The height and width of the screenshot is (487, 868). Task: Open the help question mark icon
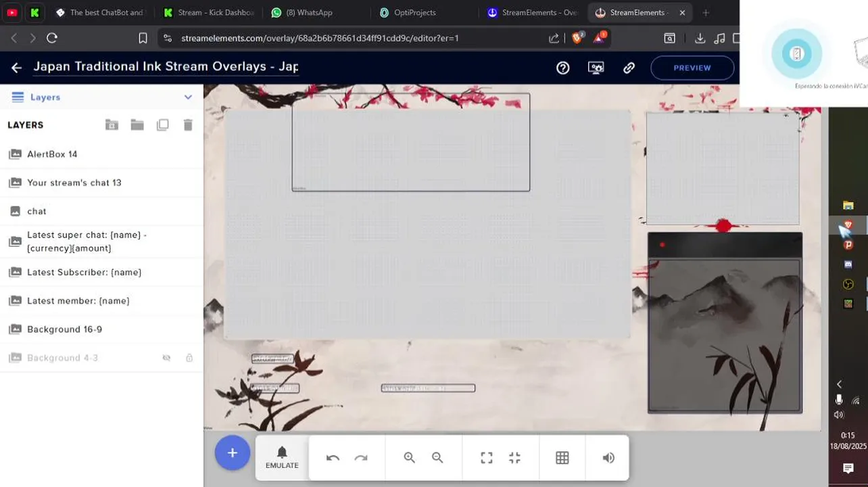(563, 68)
